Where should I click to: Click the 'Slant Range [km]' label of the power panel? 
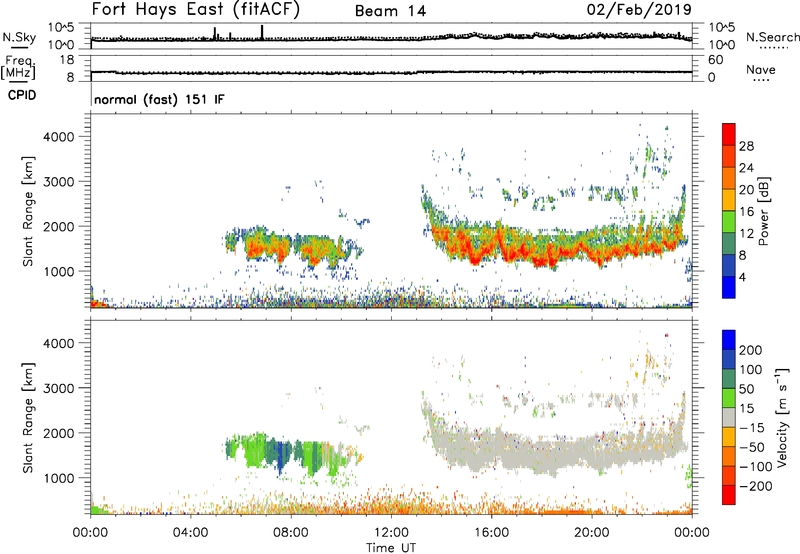pos(28,211)
